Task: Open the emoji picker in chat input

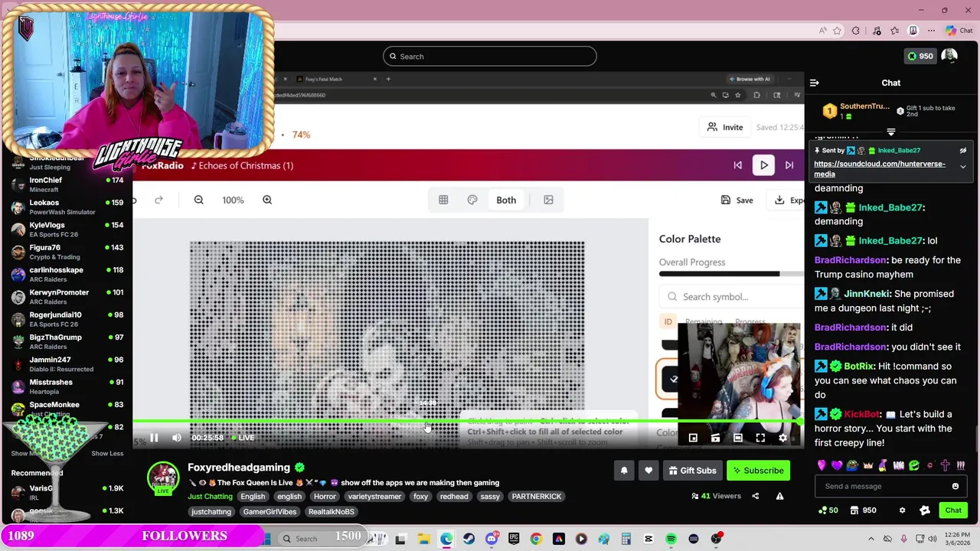Action: (955, 486)
